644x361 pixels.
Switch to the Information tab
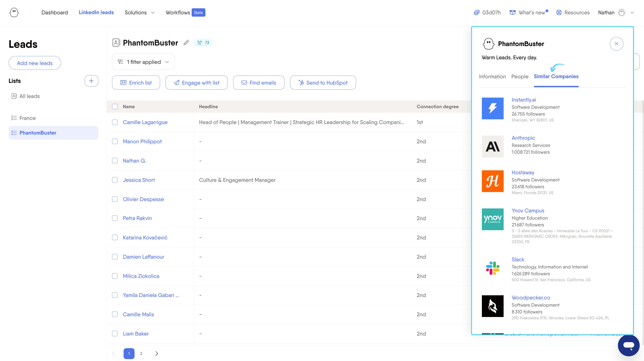click(492, 76)
